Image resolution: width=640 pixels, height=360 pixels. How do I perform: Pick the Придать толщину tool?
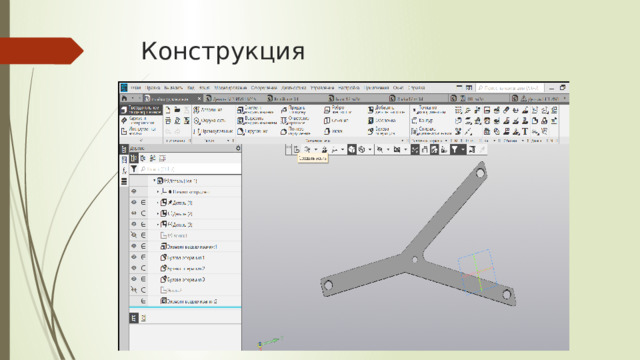click(294, 110)
